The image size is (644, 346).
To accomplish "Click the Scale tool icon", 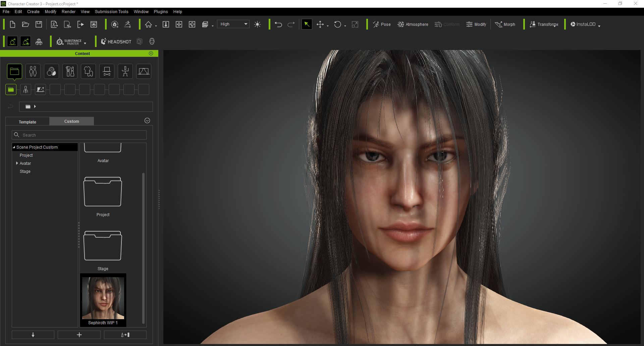I will click(355, 24).
